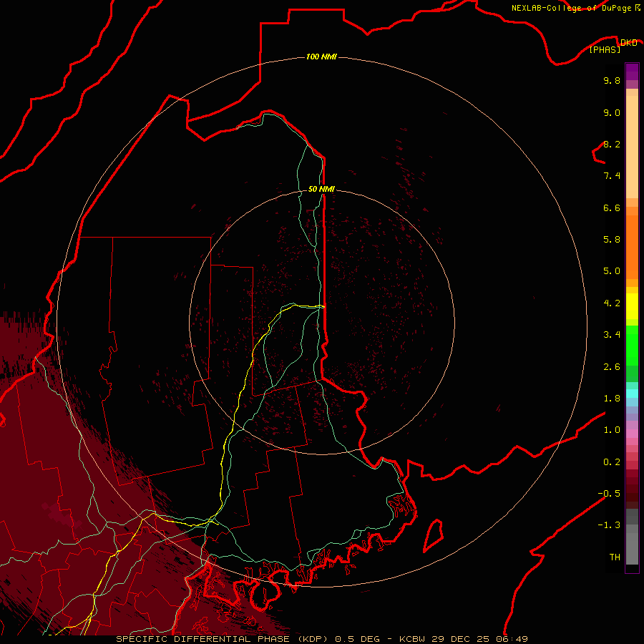The image size is (644, 644).
Task: Select the 8.2 value on the legend
Action: point(612,144)
